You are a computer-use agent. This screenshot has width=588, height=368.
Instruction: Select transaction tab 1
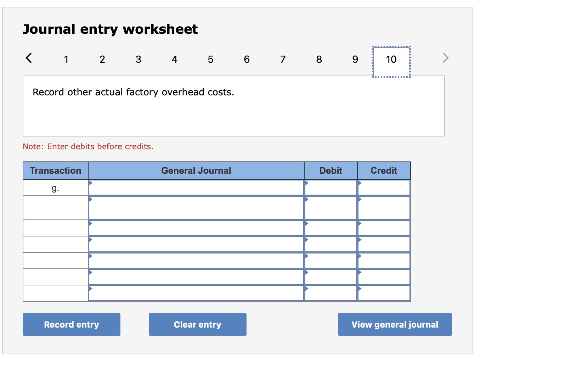[x=66, y=60]
